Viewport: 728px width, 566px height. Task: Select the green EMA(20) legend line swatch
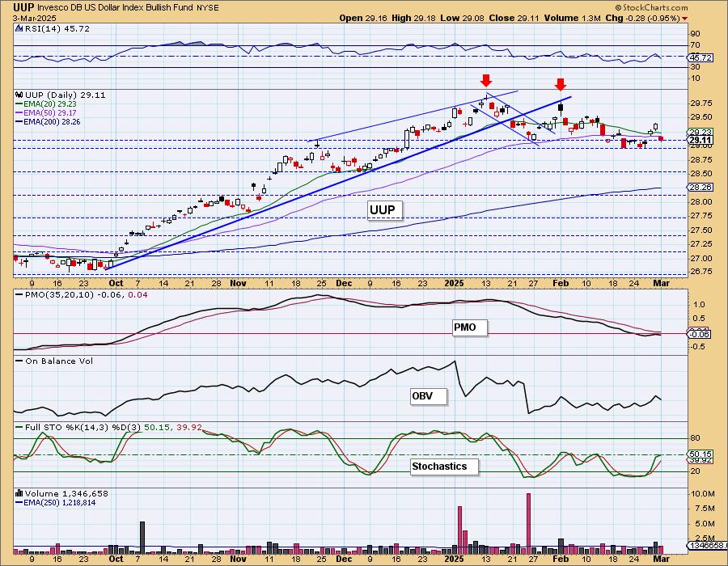tap(19, 104)
